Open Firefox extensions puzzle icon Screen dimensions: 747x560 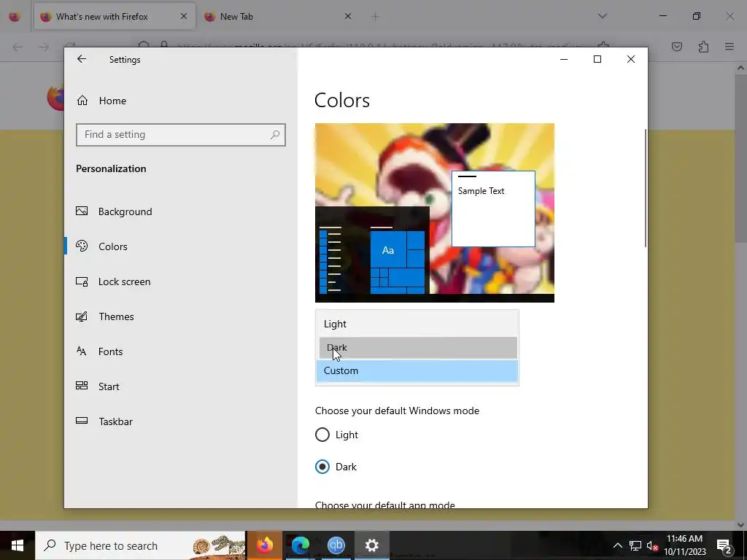703,47
